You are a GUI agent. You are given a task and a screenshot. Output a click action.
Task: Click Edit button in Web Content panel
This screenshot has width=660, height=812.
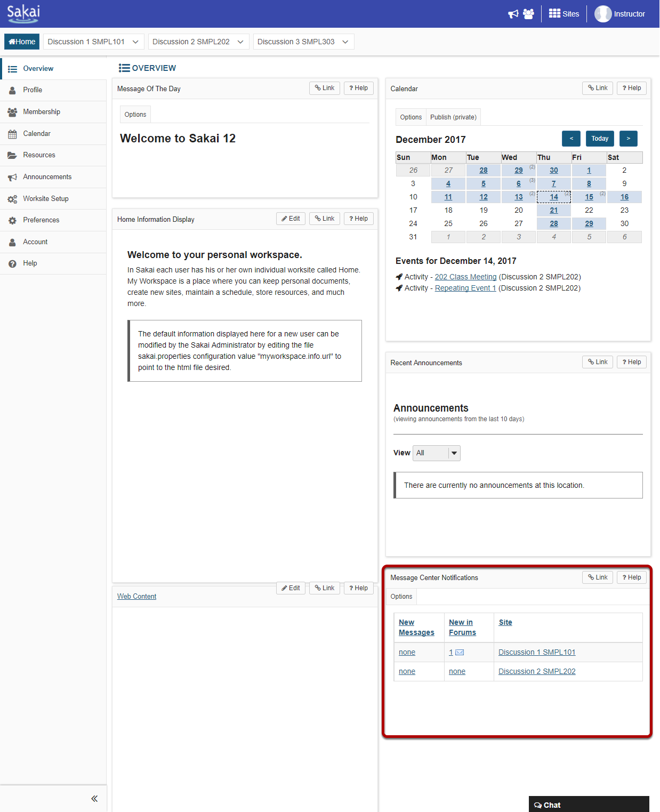291,588
